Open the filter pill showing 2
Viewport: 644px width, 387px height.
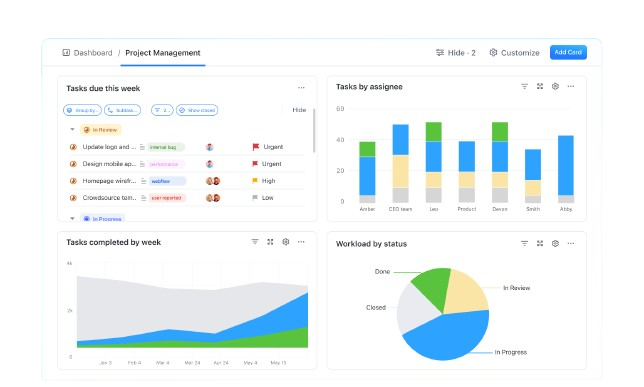coord(162,110)
